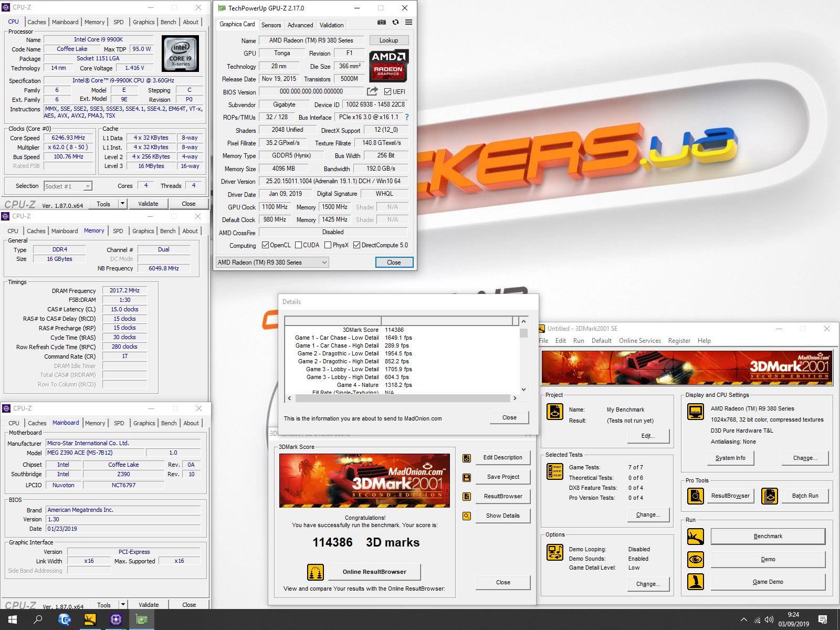This screenshot has width=840, height=630.
Task: Open the Action Center notification icon
Action: click(x=823, y=619)
